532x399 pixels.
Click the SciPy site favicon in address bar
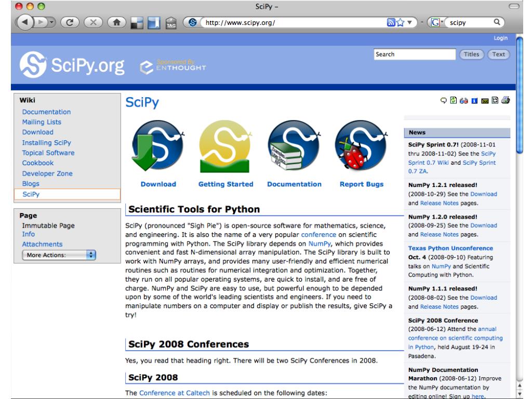pyautogui.click(x=192, y=22)
